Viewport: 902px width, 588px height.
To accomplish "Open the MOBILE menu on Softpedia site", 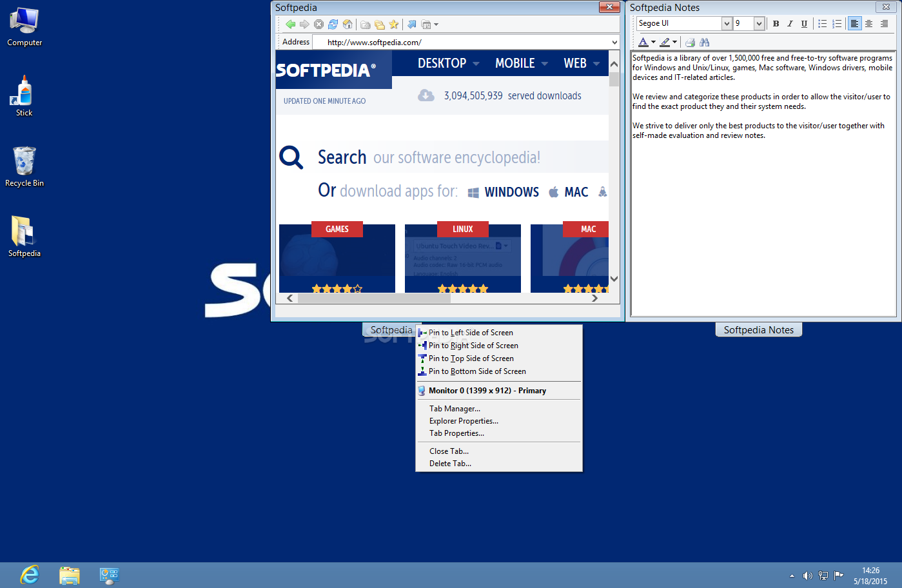I will [521, 63].
